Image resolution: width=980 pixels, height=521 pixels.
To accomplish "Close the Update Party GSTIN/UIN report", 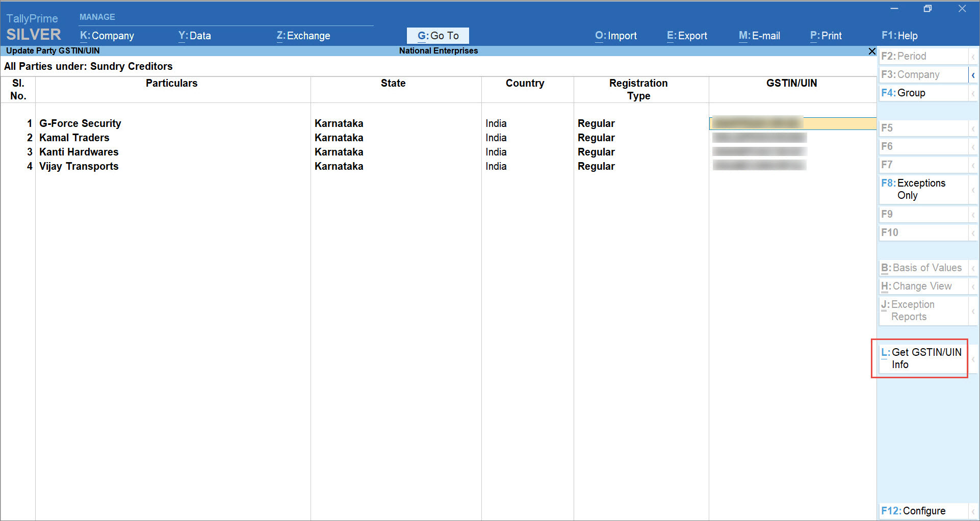I will tap(872, 51).
